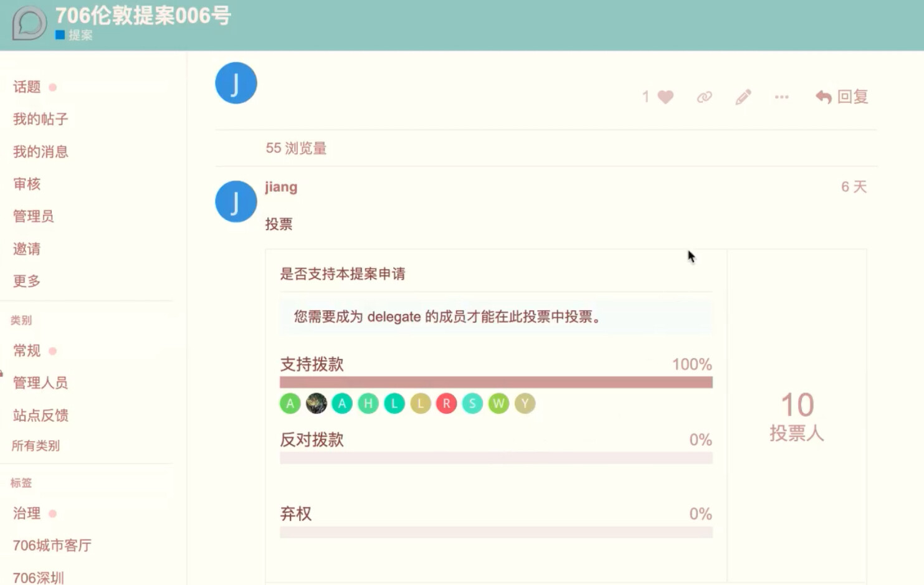The width and height of the screenshot is (924, 585).
Task: Go to 我的帖子 in sidebar
Action: click(x=40, y=119)
